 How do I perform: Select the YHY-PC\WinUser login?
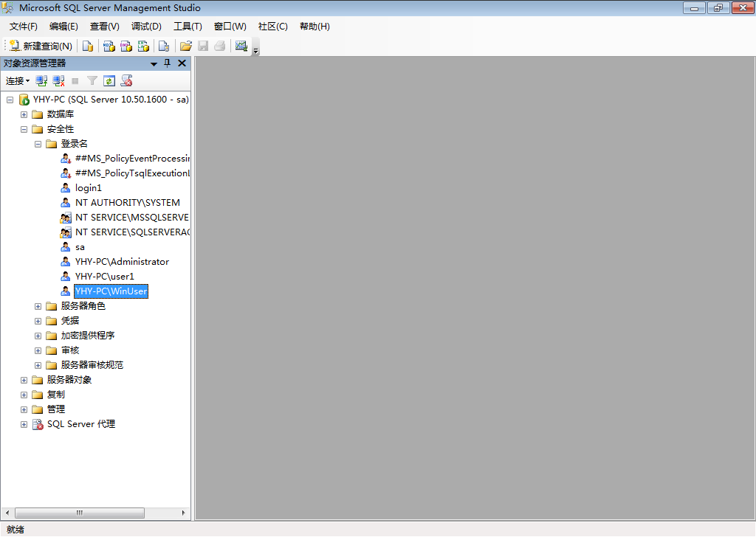click(x=111, y=291)
